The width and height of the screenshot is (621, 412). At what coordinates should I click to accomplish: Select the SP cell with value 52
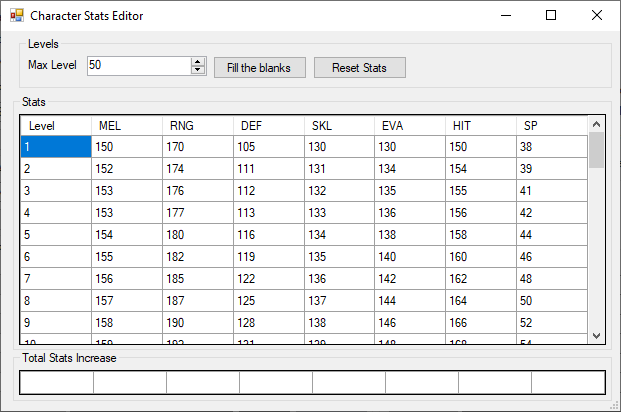(x=552, y=323)
